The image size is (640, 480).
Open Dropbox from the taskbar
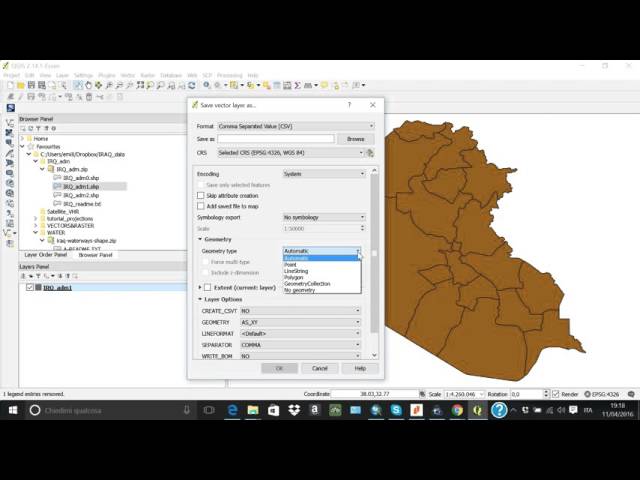point(294,410)
